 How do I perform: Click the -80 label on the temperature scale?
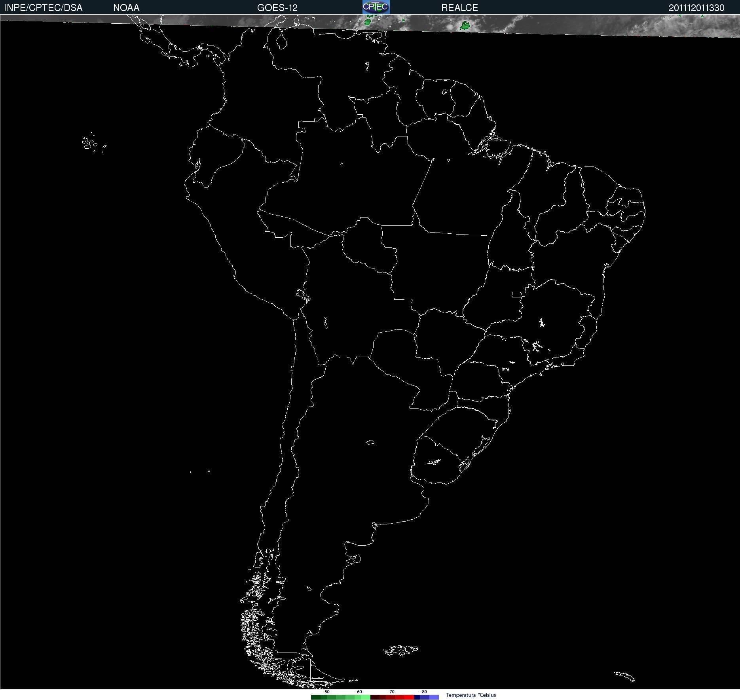[x=423, y=692]
